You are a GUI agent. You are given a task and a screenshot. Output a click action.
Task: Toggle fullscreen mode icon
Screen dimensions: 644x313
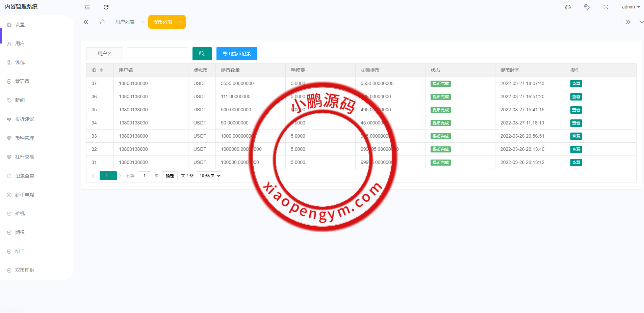(606, 7)
